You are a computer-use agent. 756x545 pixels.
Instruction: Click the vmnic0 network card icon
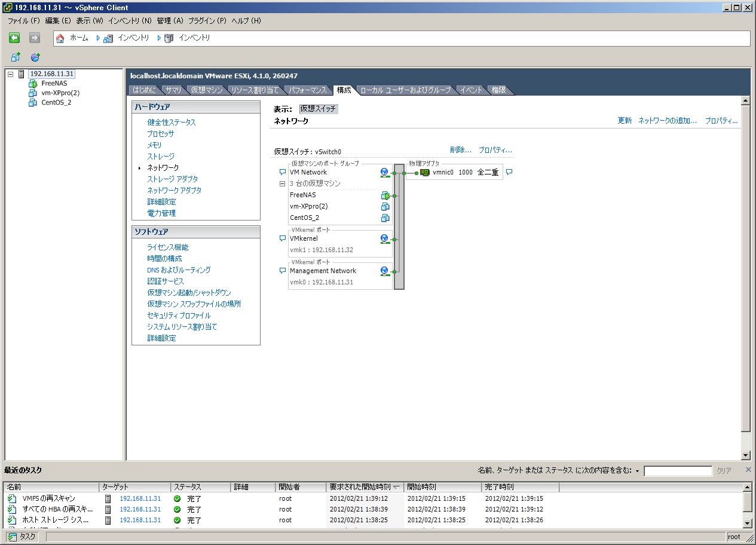pyautogui.click(x=425, y=172)
